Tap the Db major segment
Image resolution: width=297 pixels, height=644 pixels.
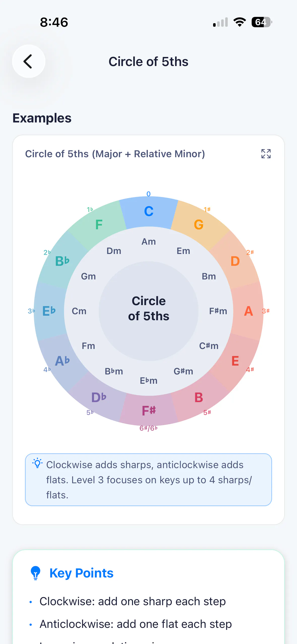99,397
